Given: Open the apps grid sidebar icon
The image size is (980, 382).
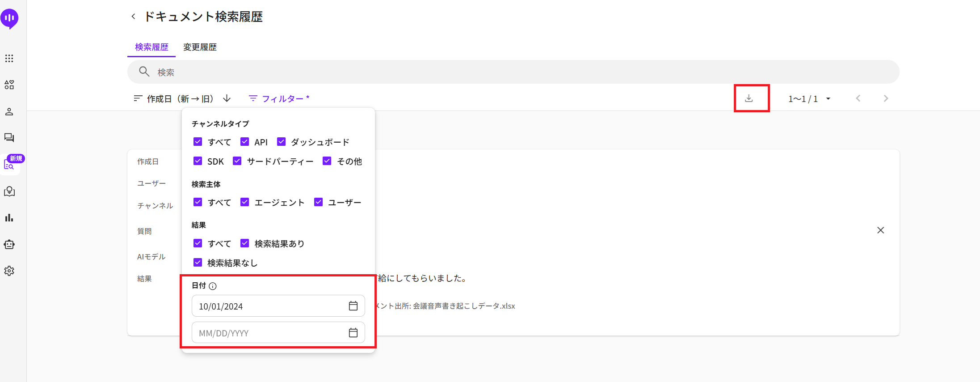Looking at the screenshot, I should 9,59.
